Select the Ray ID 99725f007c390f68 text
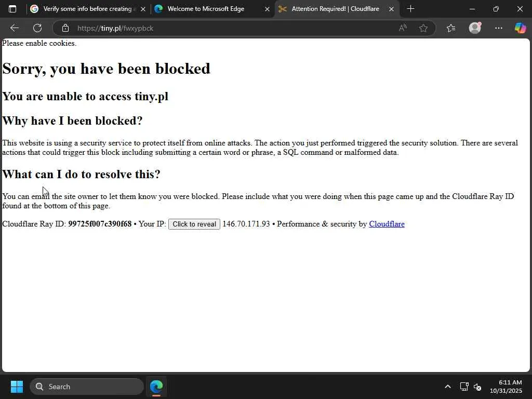The height and width of the screenshot is (399, 532). tap(100, 224)
